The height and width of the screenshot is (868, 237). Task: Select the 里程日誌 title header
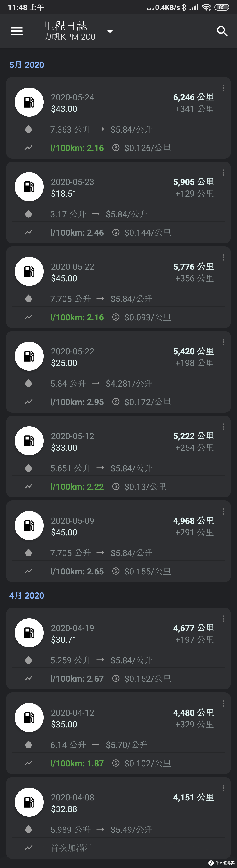[66, 26]
